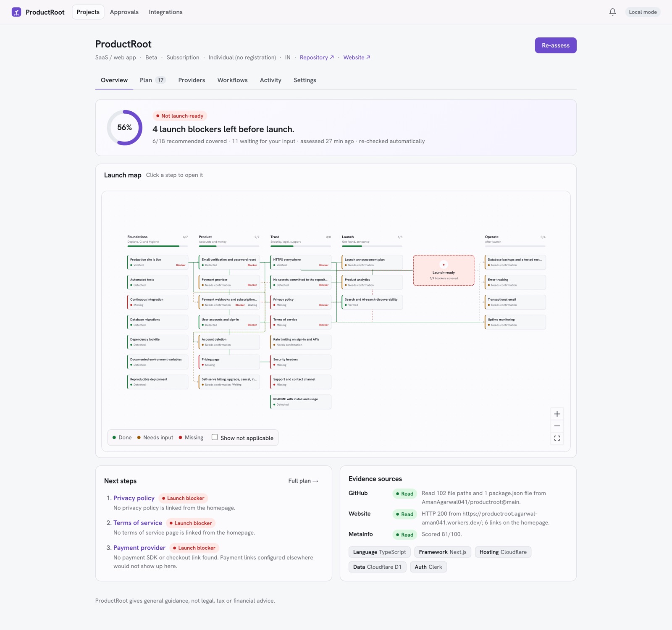Screen dimensions: 672x630
Task: Open 'Automated tests' step
Action: pos(157,282)
